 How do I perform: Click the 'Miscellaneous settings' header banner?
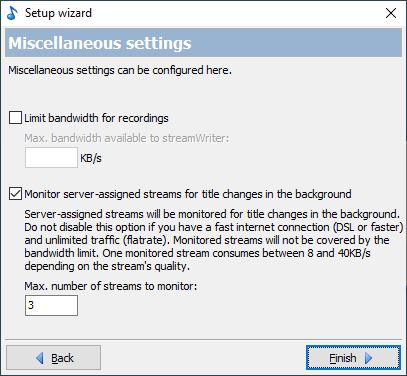click(203, 43)
